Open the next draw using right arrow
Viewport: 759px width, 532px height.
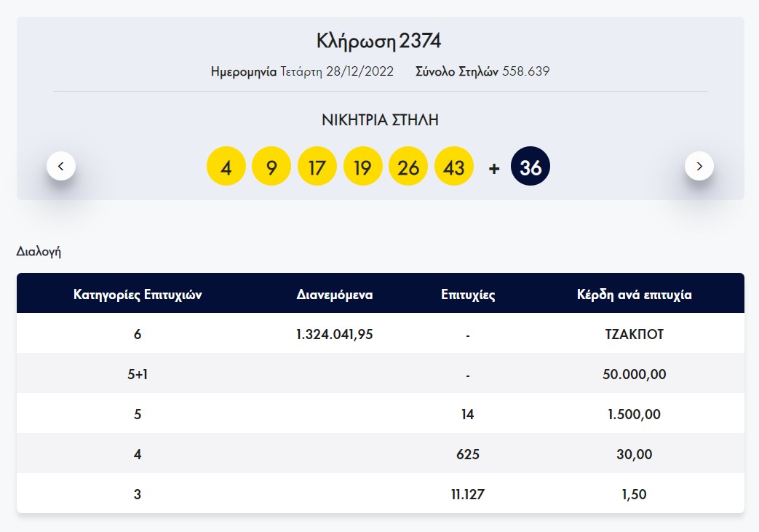coord(699,166)
